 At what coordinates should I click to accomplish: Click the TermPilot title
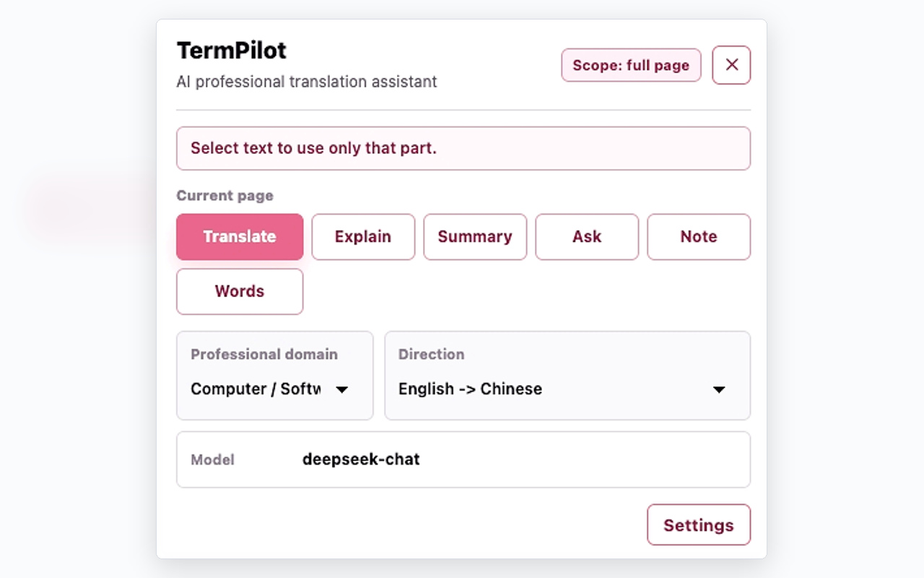[232, 51]
